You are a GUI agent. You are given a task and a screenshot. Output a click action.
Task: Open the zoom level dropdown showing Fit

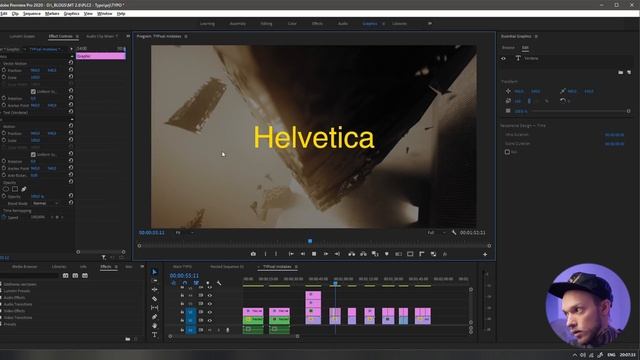coord(184,233)
